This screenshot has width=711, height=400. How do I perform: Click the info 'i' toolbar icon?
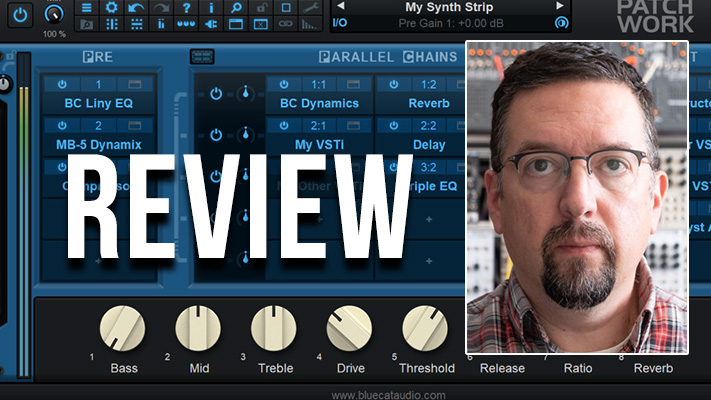coord(210,7)
